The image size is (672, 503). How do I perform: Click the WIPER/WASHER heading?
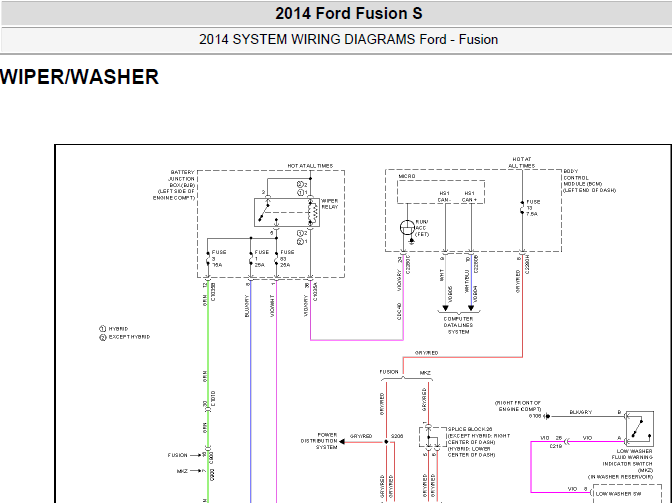click(79, 77)
